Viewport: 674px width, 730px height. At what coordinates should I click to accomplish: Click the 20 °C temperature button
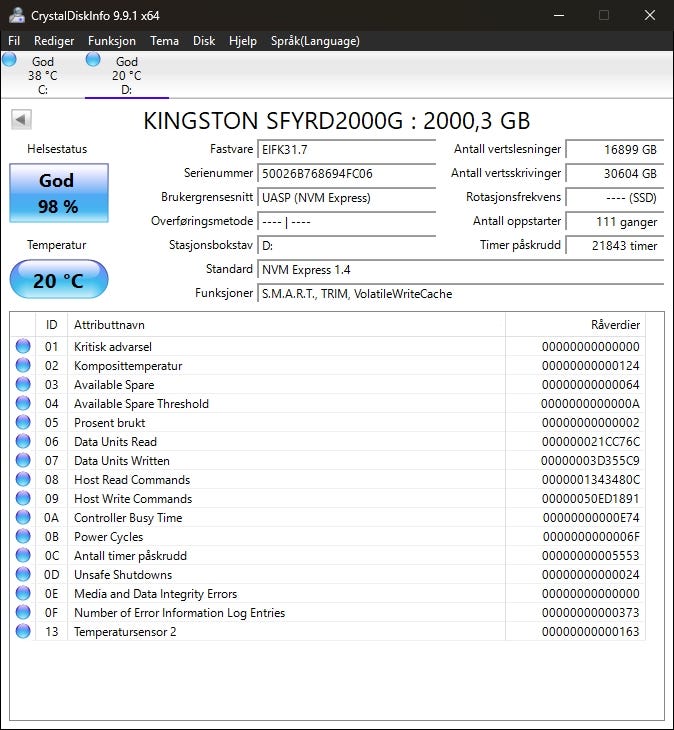(x=59, y=280)
